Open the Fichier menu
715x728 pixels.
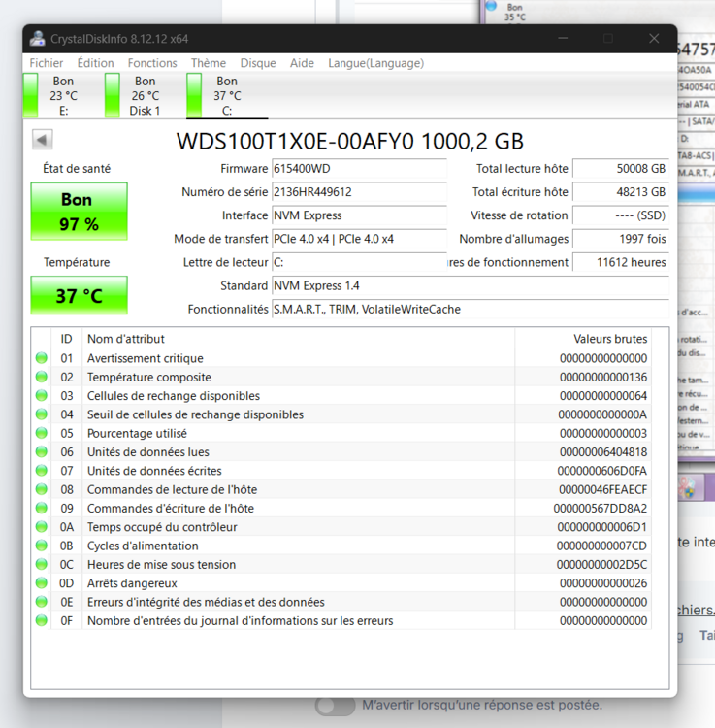pyautogui.click(x=47, y=63)
